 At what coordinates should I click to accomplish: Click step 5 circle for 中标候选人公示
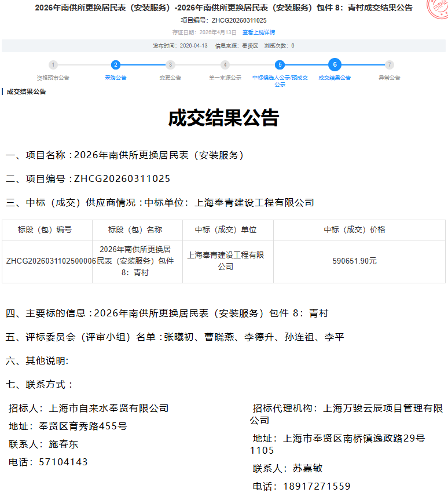click(280, 65)
